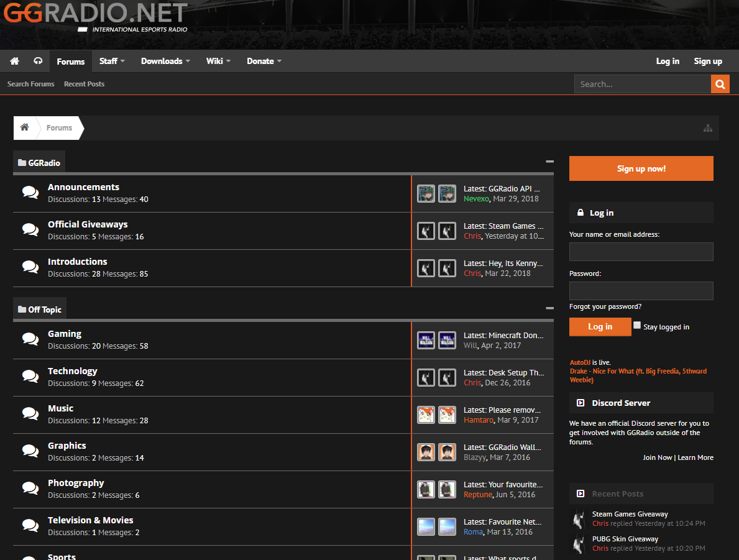Viewport: 739px width, 560px height.
Task: Click the Discord Server widget icon
Action: [x=581, y=403]
